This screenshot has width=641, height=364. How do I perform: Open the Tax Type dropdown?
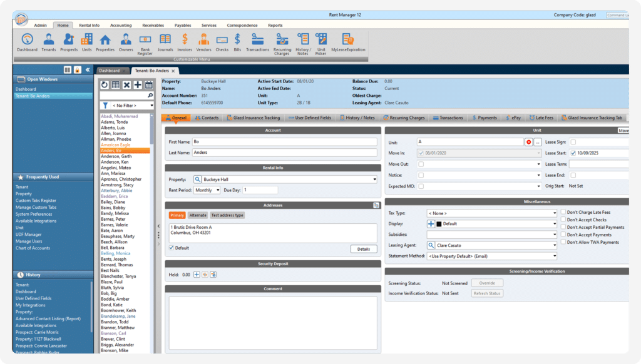[492, 213]
